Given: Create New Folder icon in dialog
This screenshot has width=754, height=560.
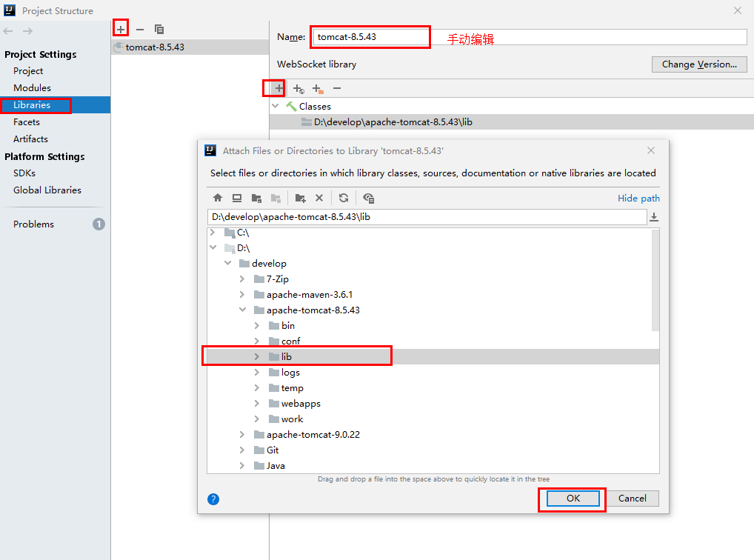Looking at the screenshot, I should point(301,198).
